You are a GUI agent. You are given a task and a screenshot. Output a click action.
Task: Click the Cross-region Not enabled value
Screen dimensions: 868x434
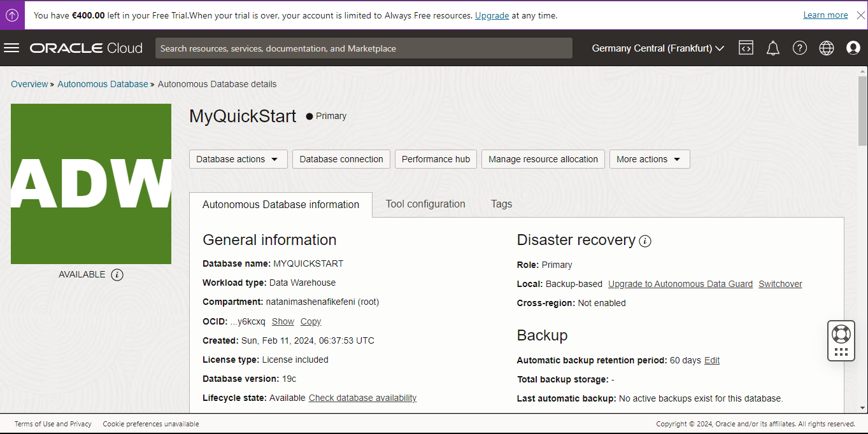point(602,303)
